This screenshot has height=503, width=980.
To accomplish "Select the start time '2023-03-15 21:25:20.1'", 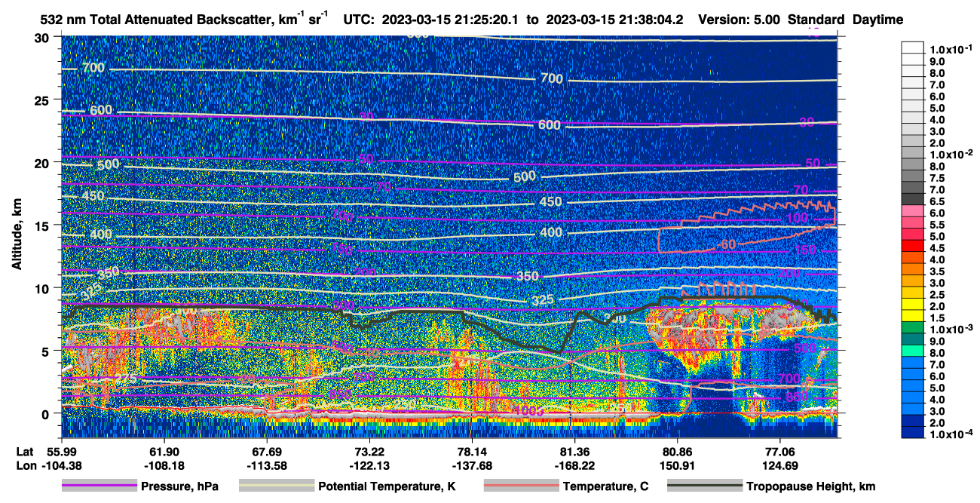I will click(x=450, y=20).
